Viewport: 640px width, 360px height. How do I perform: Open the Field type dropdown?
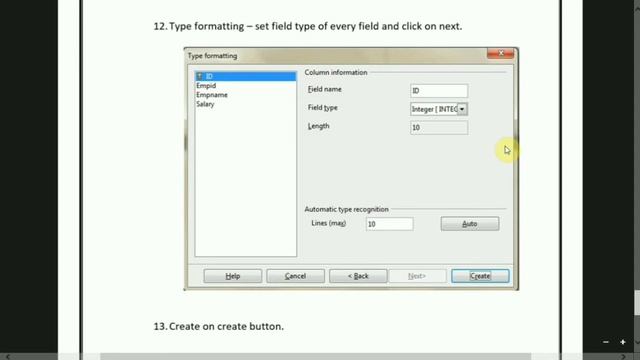click(x=462, y=109)
